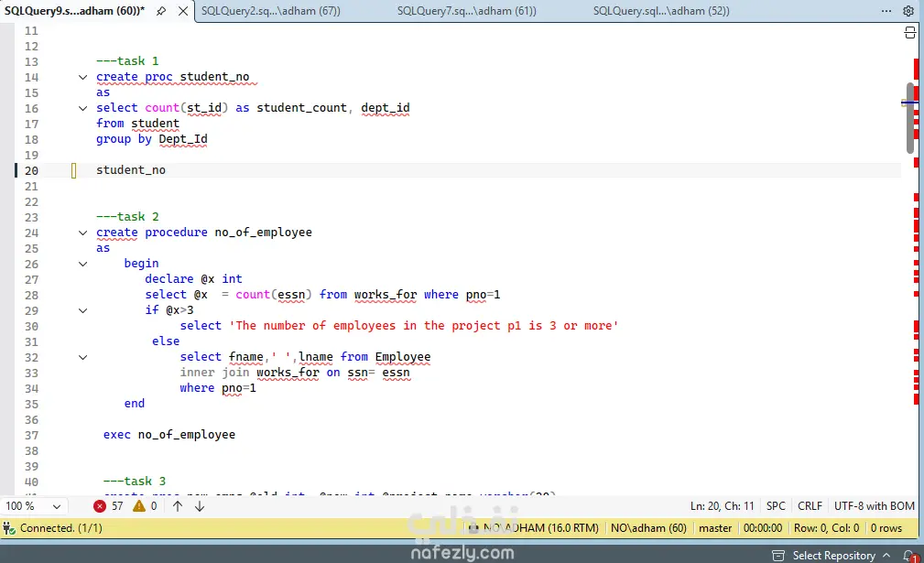
Task: Click the ---task 1 comment
Action: (x=127, y=61)
